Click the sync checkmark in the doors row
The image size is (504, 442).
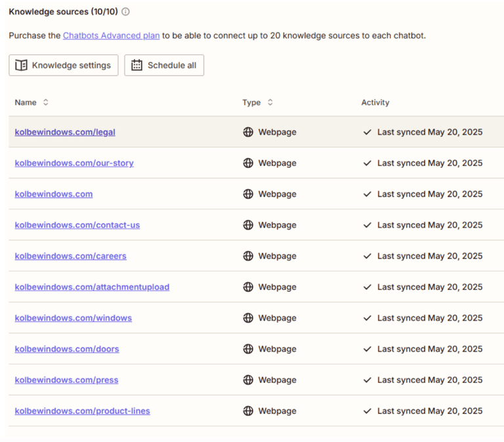click(x=367, y=349)
